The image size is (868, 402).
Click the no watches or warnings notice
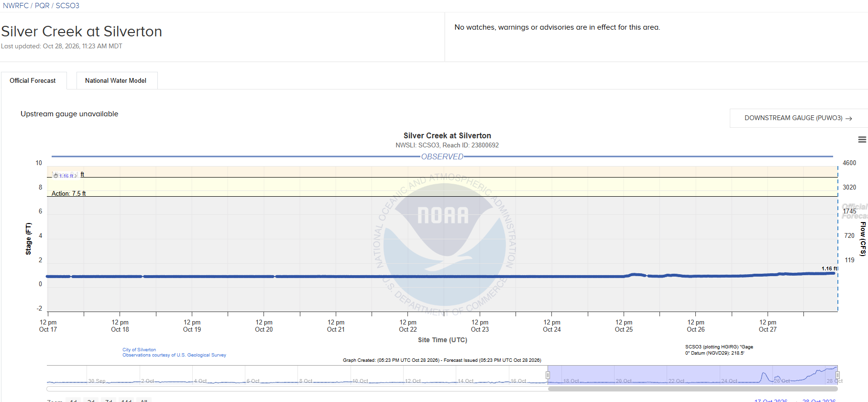(x=557, y=27)
